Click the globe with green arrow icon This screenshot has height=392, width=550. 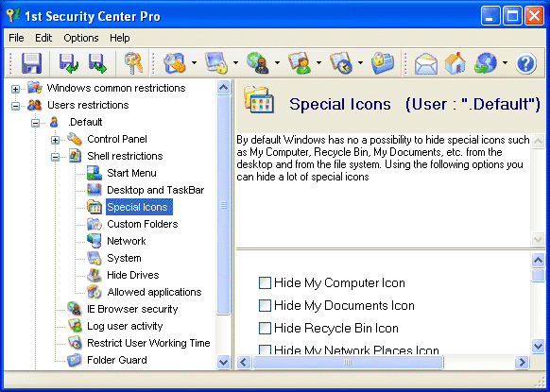486,63
